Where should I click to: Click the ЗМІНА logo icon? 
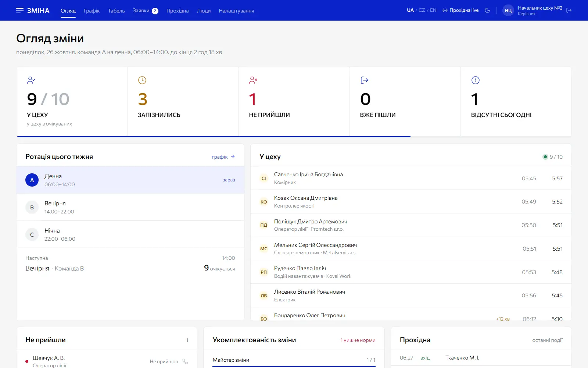point(20,10)
